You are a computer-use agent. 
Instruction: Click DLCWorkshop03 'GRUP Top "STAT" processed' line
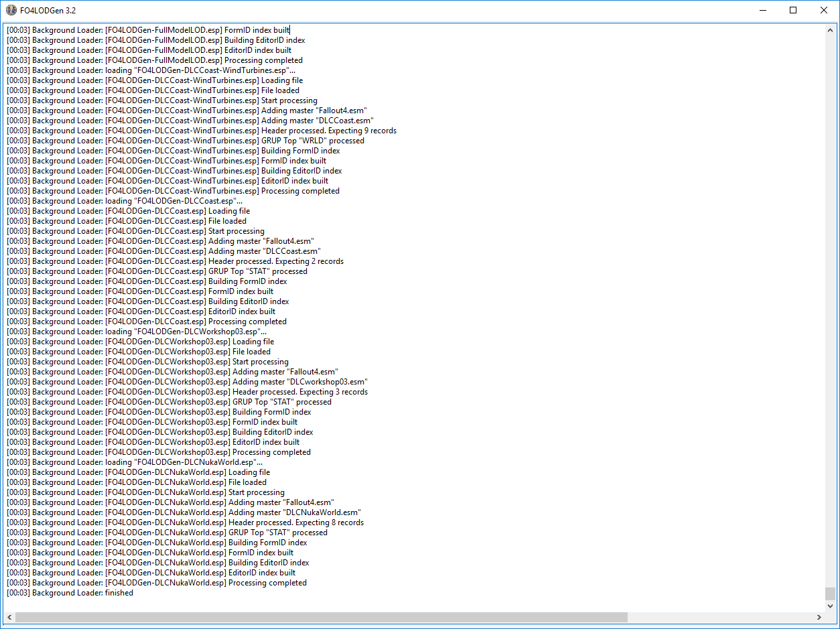[169, 402]
